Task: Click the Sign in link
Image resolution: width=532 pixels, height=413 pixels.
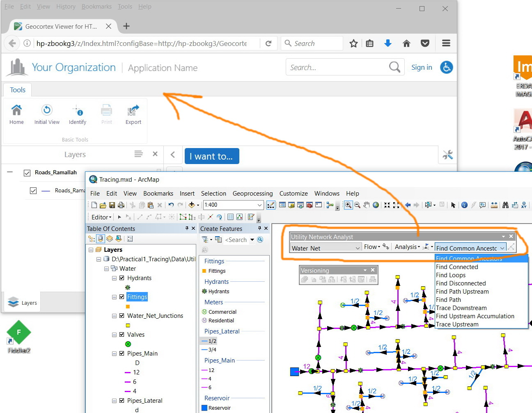Action: tap(422, 68)
